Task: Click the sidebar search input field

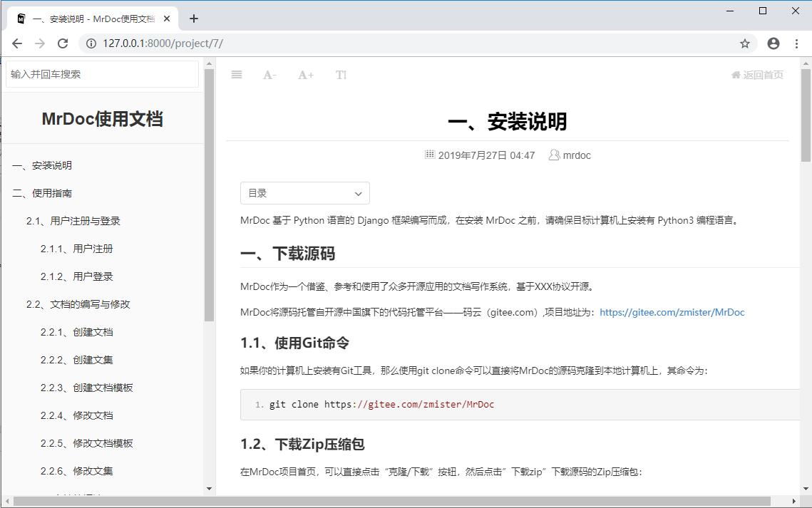Action: pyautogui.click(x=102, y=74)
